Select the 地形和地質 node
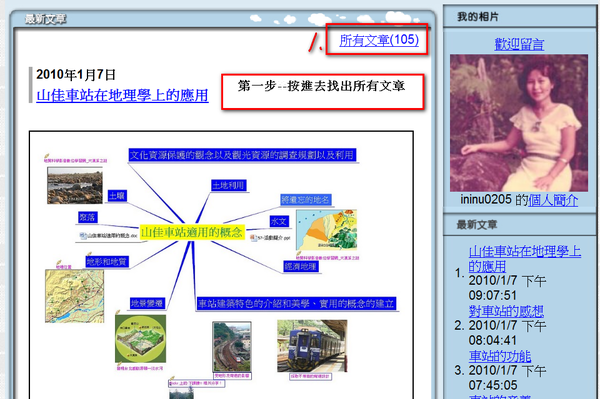600x399 pixels. coord(107,262)
